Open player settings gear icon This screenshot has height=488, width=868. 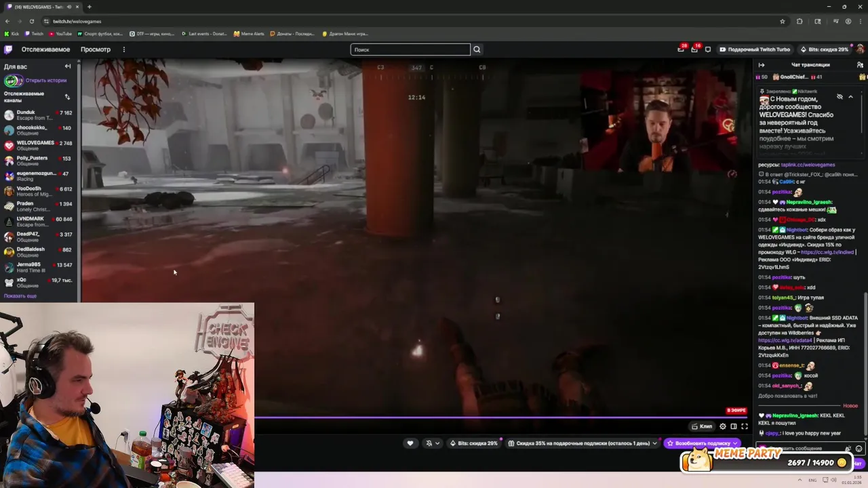(723, 426)
